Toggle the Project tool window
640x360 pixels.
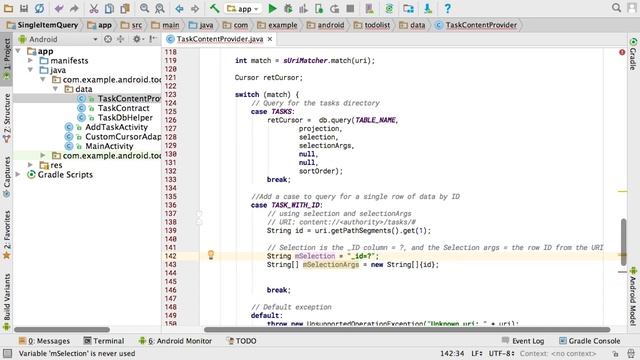click(7, 60)
